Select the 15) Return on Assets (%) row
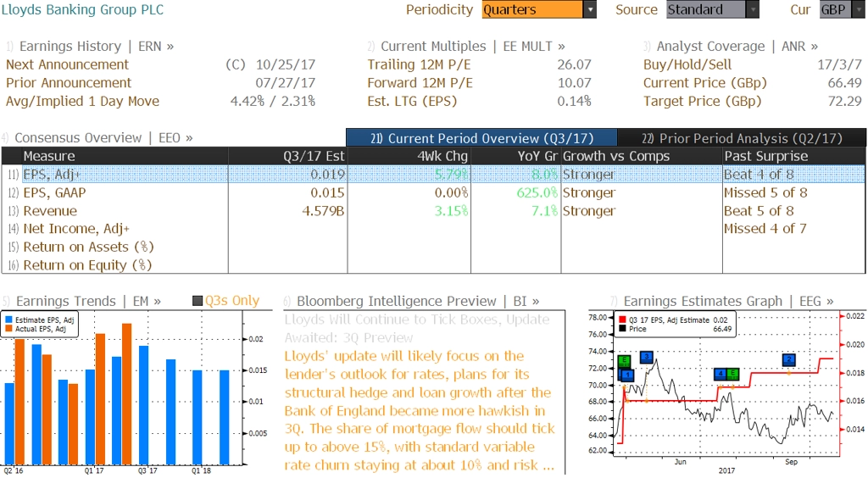 point(433,247)
